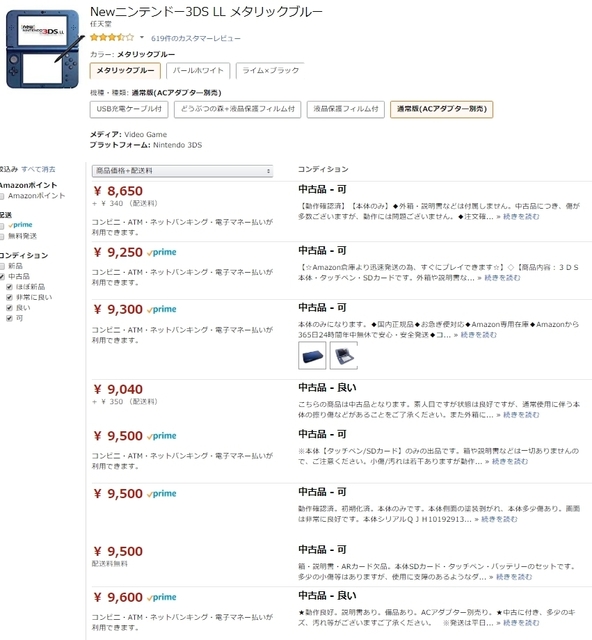Screen dimensions: 592x640
Task: Click prime badge beside ¥9,250
Action: tap(162, 252)
